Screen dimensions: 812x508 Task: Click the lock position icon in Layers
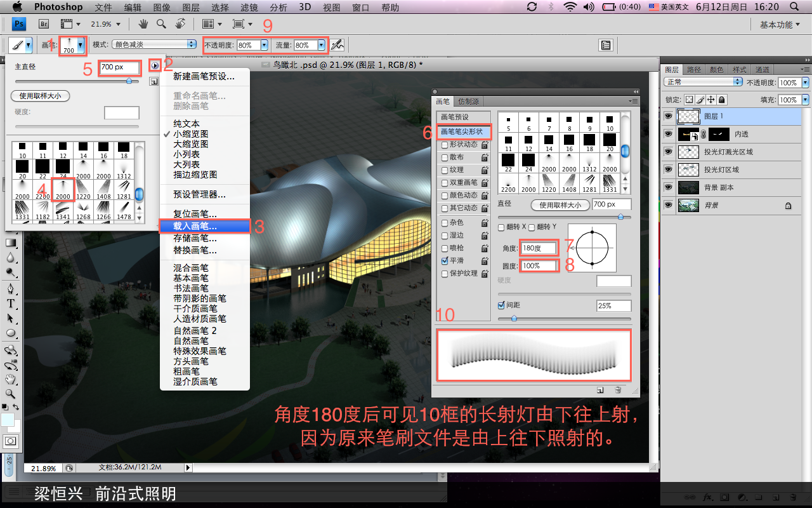[x=711, y=100]
